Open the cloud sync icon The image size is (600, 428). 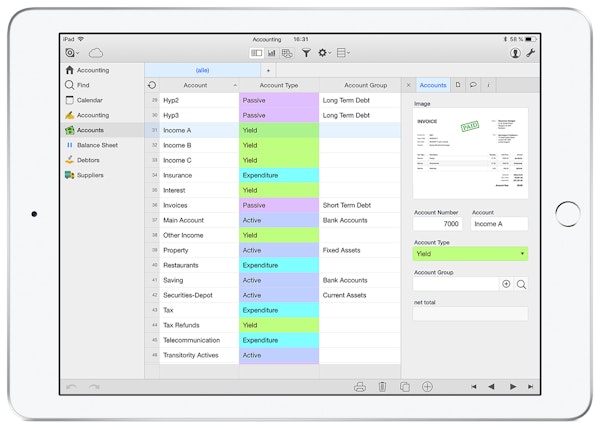tap(96, 52)
